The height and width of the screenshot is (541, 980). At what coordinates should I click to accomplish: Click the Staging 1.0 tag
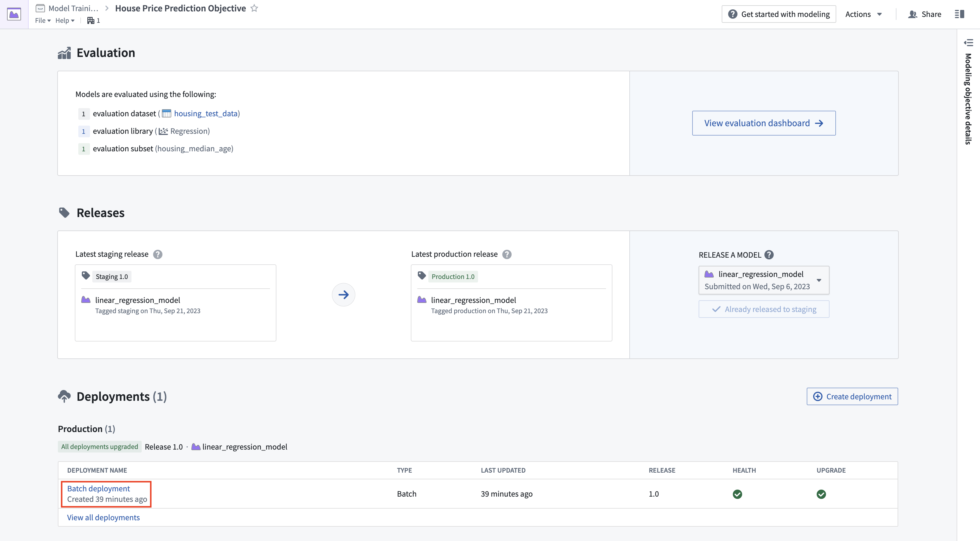click(111, 277)
